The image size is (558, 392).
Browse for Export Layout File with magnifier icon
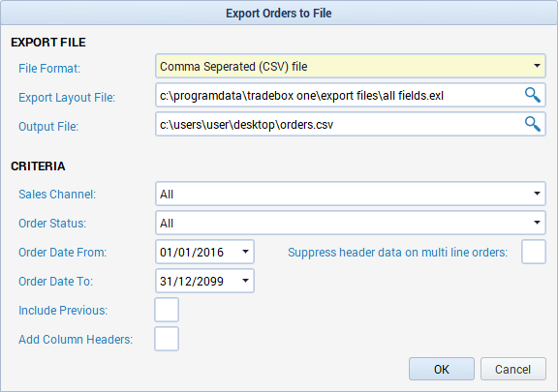533,95
